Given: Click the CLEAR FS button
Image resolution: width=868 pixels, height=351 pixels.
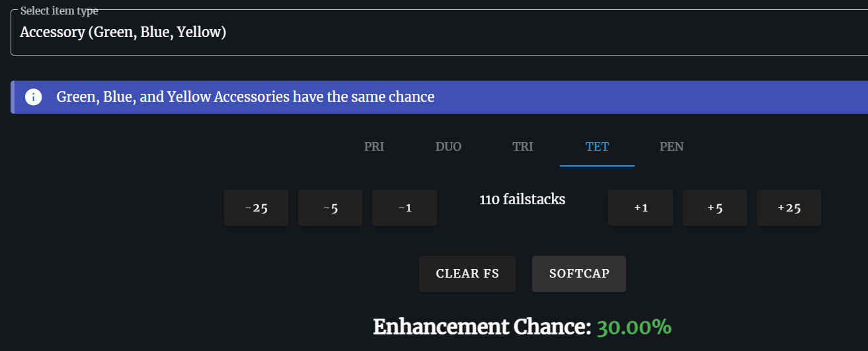Looking at the screenshot, I should (467, 274).
